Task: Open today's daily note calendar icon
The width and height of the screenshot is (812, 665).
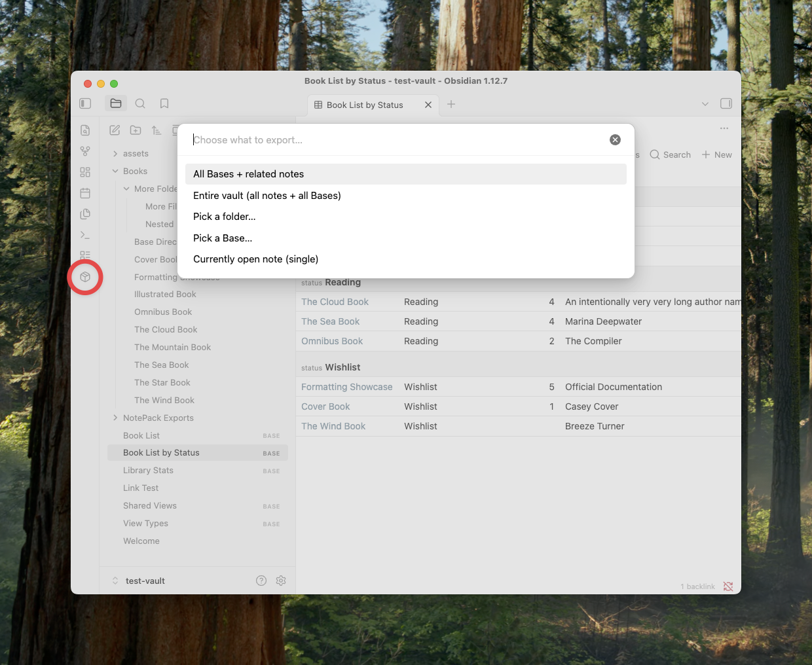Action: (85, 193)
